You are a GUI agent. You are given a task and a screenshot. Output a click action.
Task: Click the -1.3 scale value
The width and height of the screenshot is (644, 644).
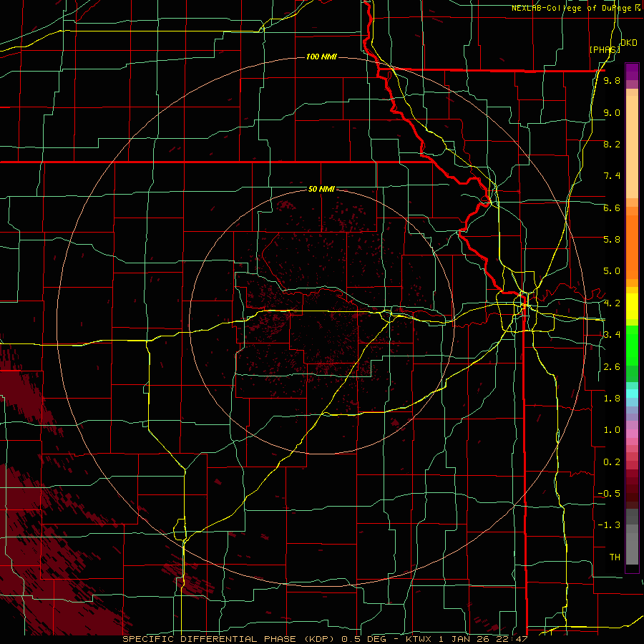tap(609, 525)
